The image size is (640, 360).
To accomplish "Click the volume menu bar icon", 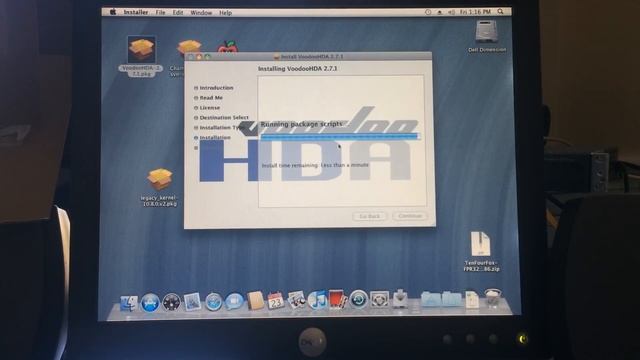I will pos(451,12).
